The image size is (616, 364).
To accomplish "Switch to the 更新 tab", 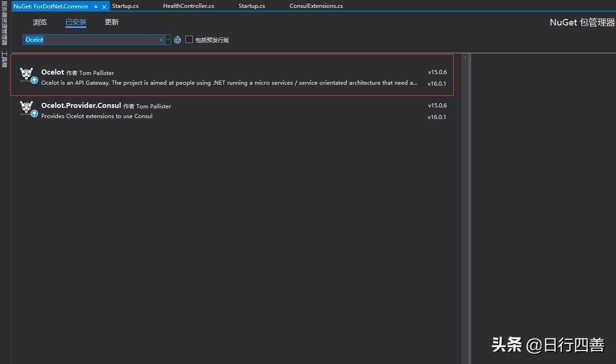I will pyautogui.click(x=112, y=22).
